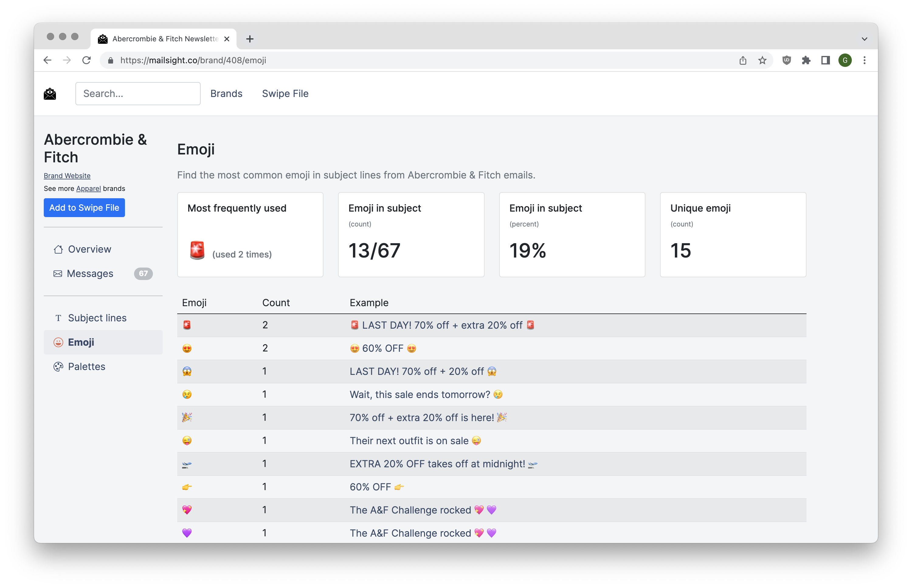This screenshot has height=588, width=912.
Task: Go forward in browser history
Action: (67, 60)
